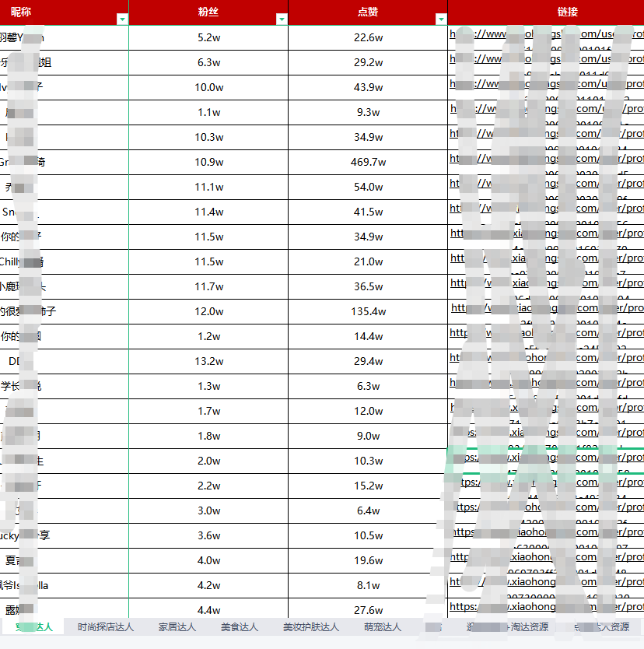Click the 27.6w likes cell
This screenshot has height=649, width=644.
tap(368, 610)
